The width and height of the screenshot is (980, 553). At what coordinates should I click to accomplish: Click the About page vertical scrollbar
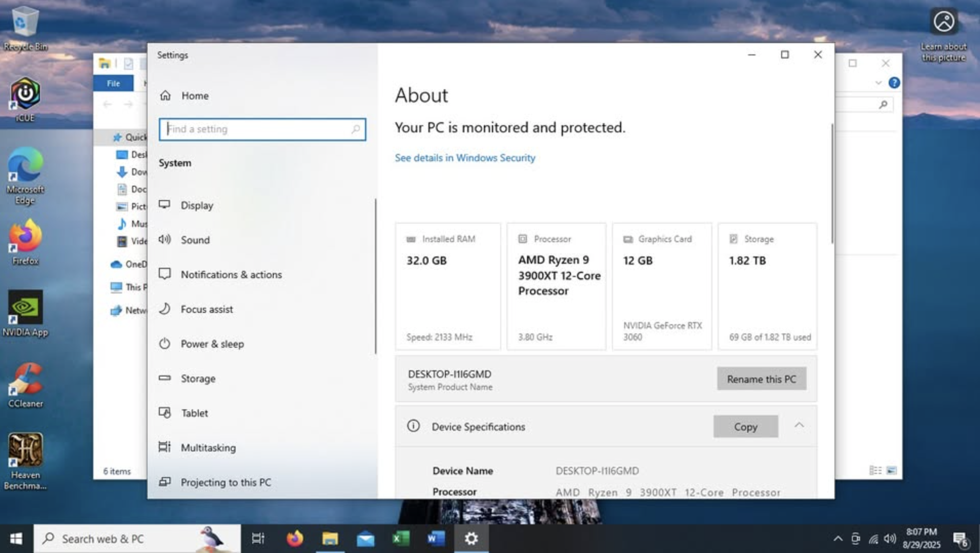(832, 185)
